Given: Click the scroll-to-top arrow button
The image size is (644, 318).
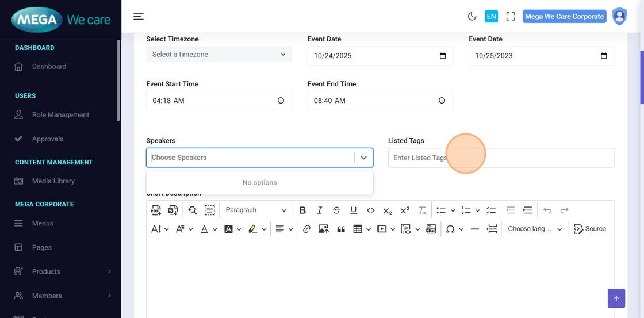Looking at the screenshot, I should tap(616, 298).
